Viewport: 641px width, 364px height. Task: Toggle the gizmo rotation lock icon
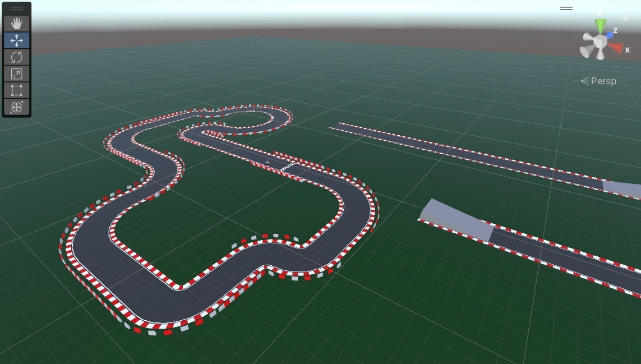click(626, 17)
